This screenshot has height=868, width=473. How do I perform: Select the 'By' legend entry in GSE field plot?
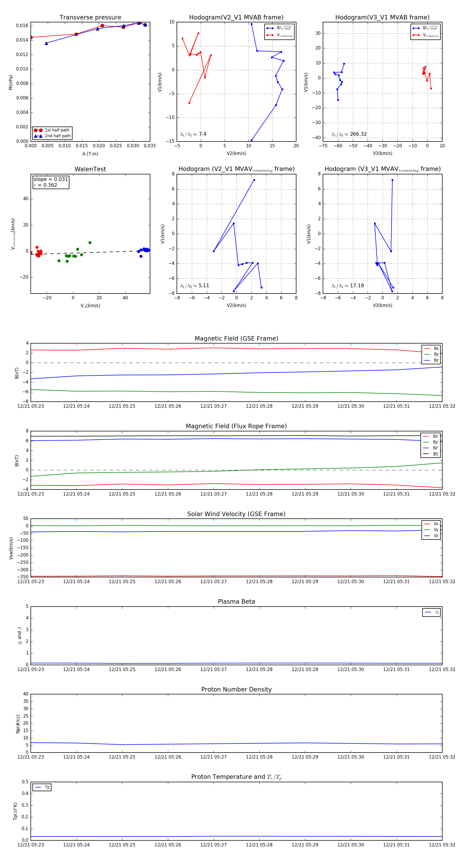click(431, 354)
